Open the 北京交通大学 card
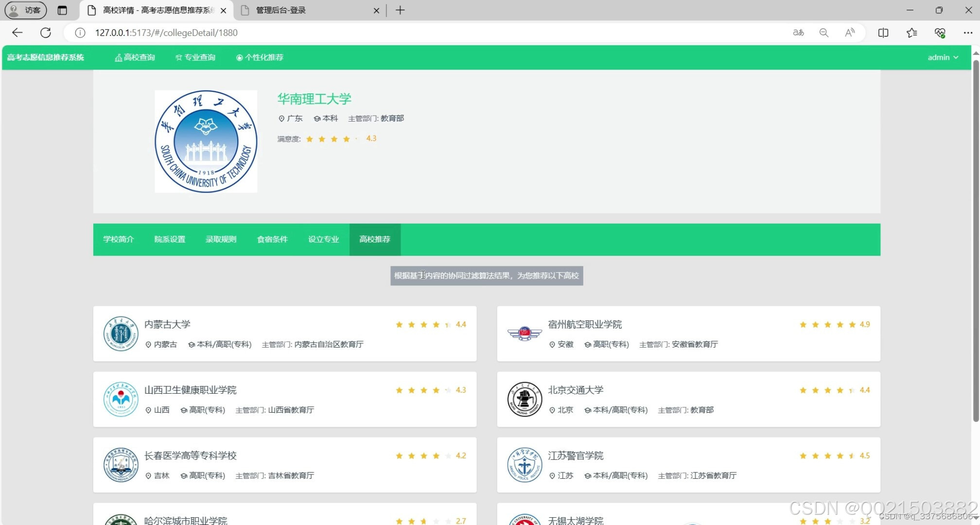Viewport: 980px width, 525px height. 576,390
